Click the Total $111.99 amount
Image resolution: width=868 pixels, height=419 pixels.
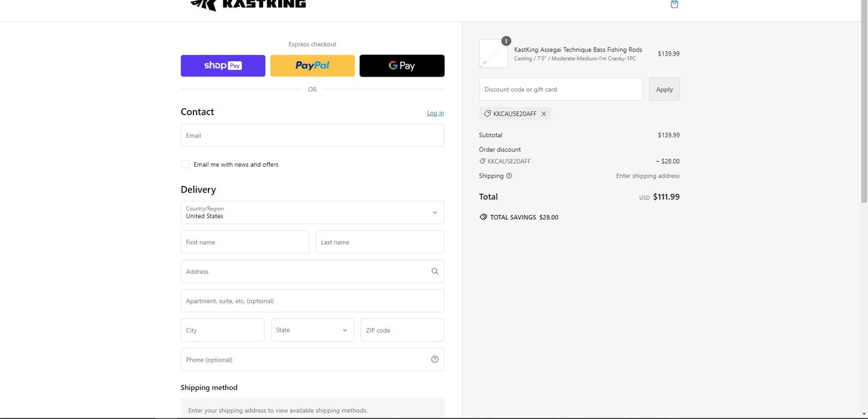click(x=666, y=197)
